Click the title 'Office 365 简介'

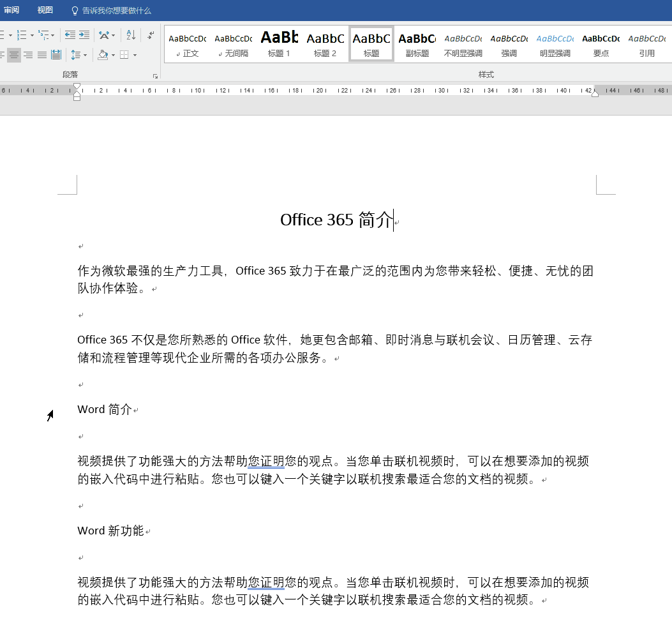pyautogui.click(x=336, y=220)
